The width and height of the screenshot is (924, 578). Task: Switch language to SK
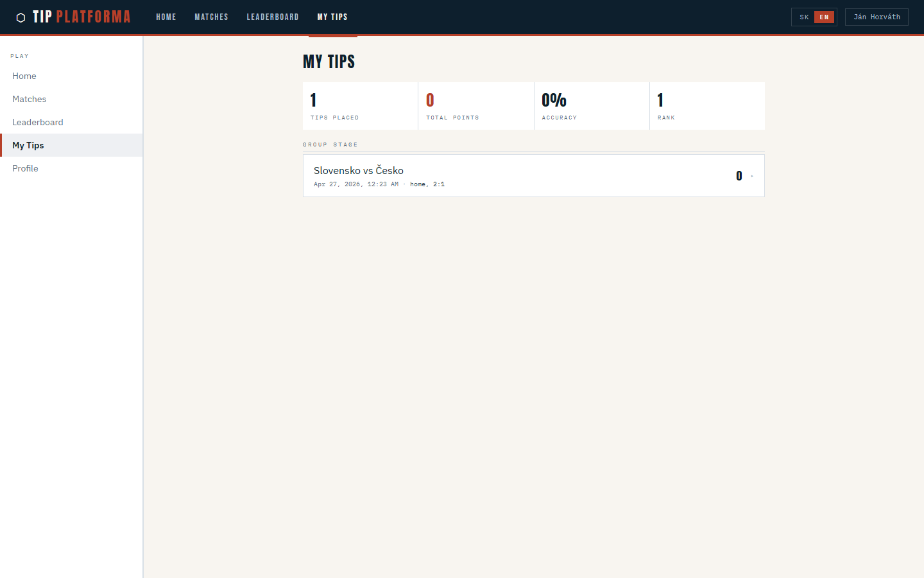point(804,17)
